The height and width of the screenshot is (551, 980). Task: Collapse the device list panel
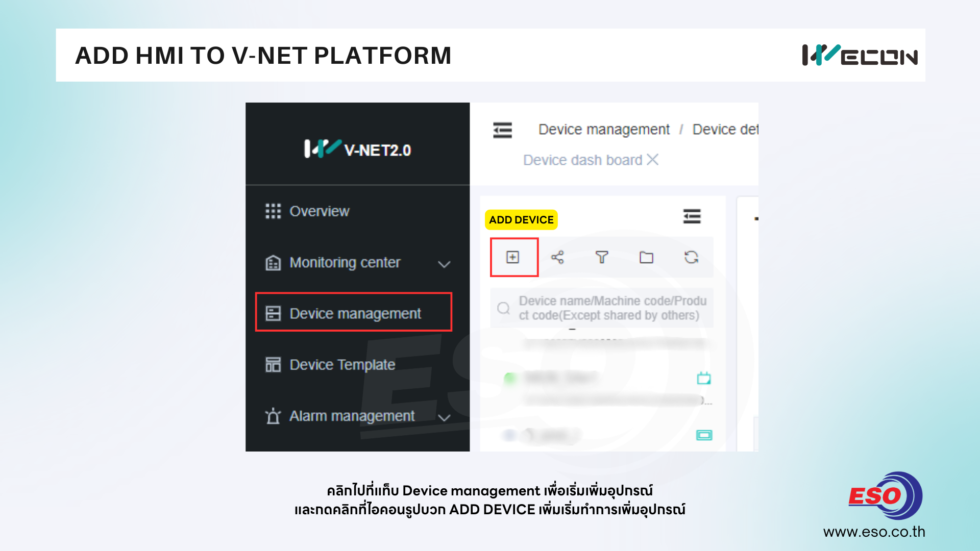[692, 216]
